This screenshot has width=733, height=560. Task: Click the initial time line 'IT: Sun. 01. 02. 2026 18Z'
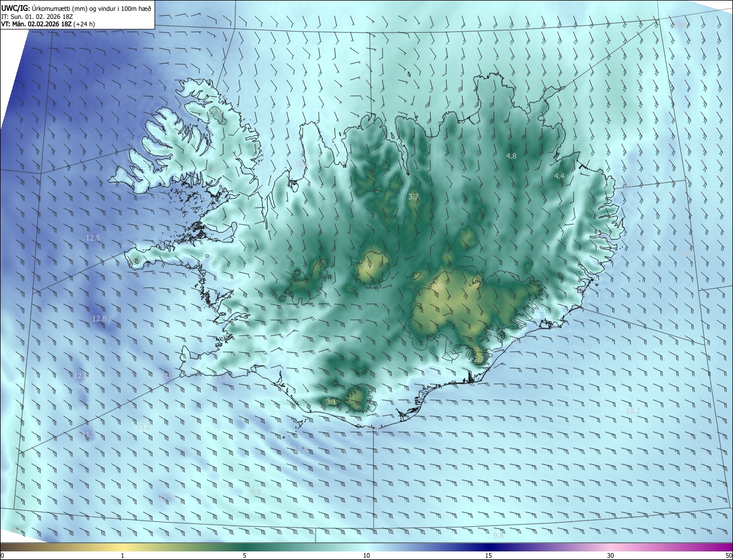pos(37,17)
